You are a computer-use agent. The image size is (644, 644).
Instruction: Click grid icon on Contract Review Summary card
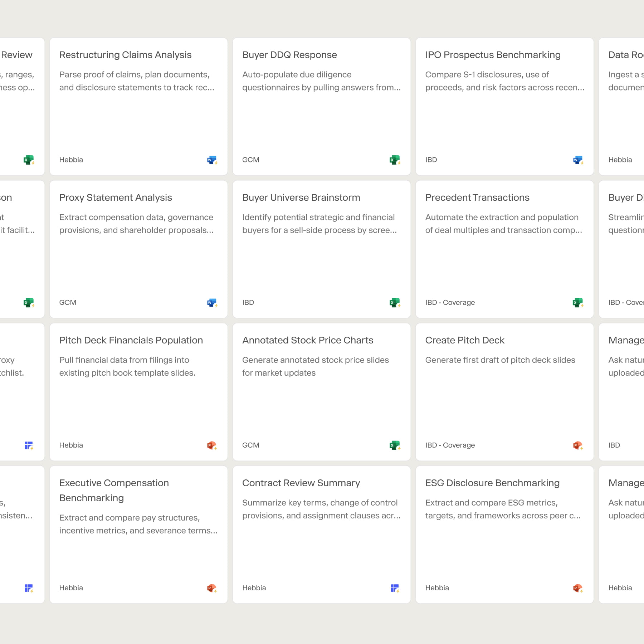tap(395, 588)
